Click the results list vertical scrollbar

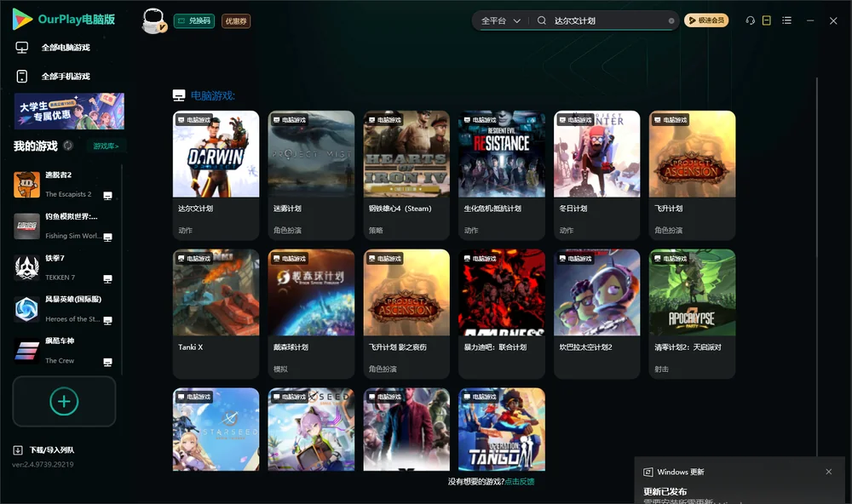coord(816,266)
